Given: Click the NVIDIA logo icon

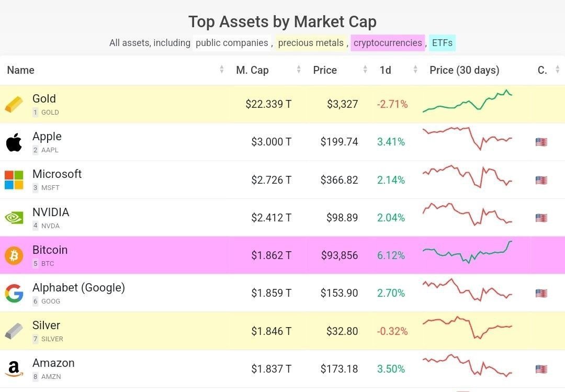Looking at the screenshot, I should coord(14,217).
